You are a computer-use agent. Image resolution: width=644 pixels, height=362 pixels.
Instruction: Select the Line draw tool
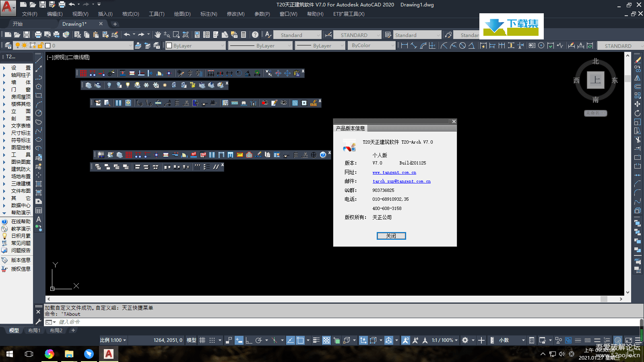coord(39,60)
